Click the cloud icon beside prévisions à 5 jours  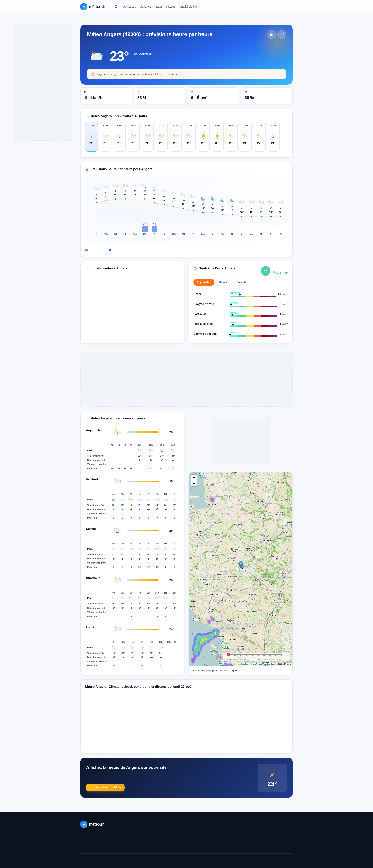(87, 419)
